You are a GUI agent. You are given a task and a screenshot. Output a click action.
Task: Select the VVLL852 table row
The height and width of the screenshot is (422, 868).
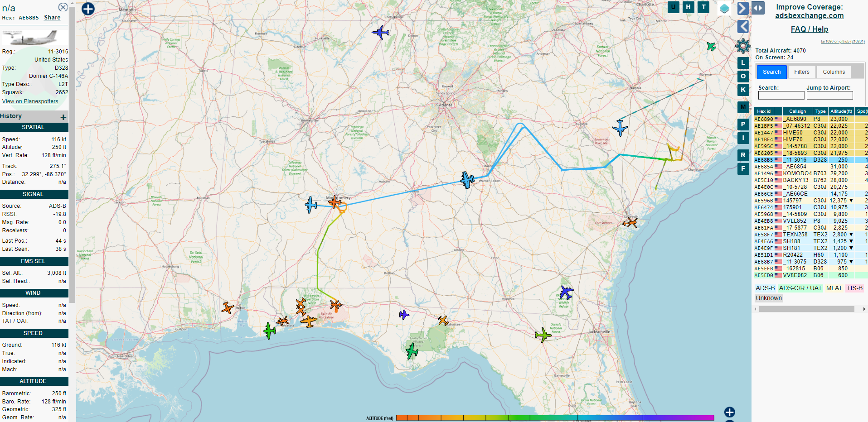click(x=810, y=221)
